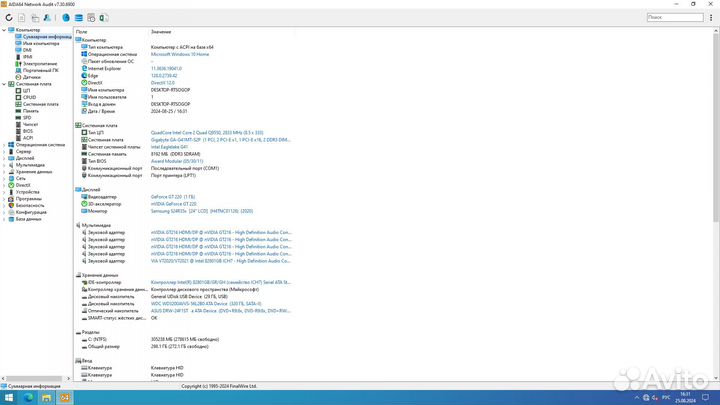
Task: Open the notification center icon
Action: [706, 398]
